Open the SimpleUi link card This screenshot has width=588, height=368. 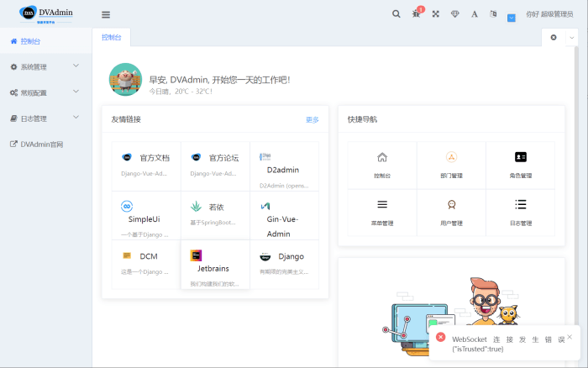pyautogui.click(x=146, y=215)
